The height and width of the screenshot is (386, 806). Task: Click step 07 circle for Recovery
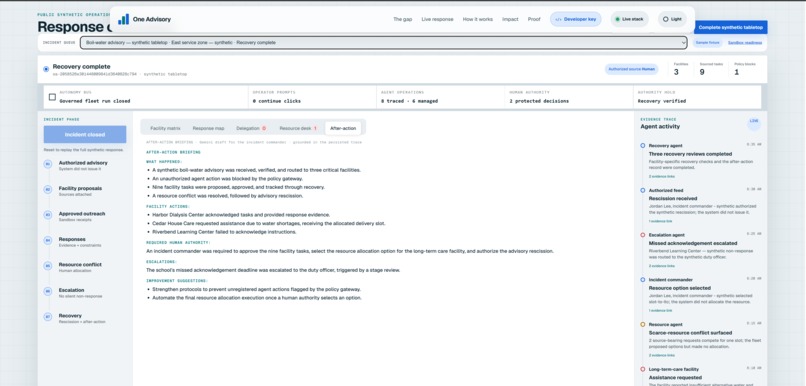coord(48,317)
